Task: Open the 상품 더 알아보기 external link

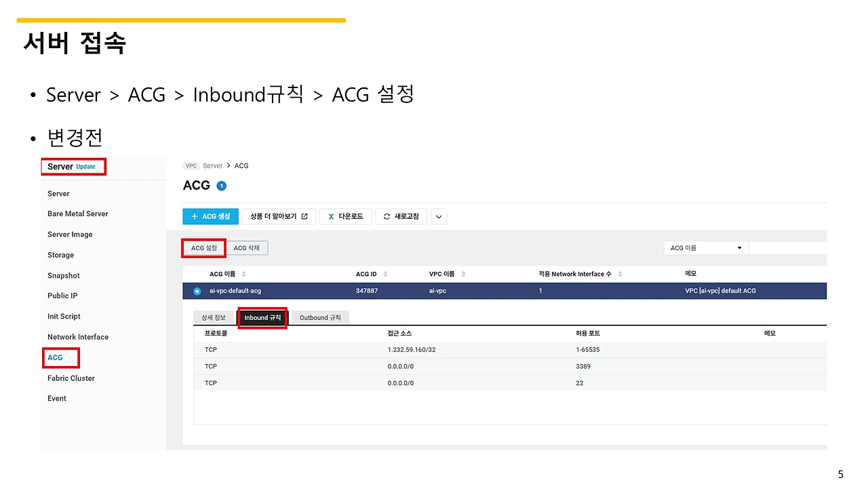Action: 279,217
